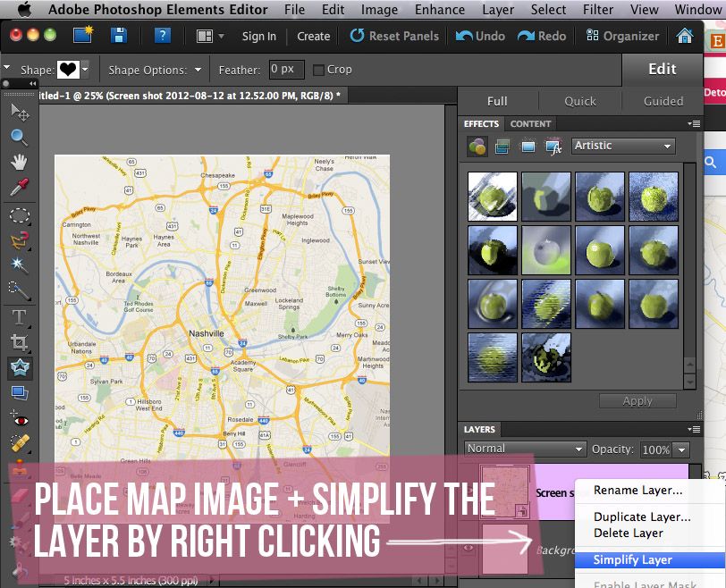The height and width of the screenshot is (588, 726).
Task: Click the Undo button
Action: pyautogui.click(x=480, y=36)
